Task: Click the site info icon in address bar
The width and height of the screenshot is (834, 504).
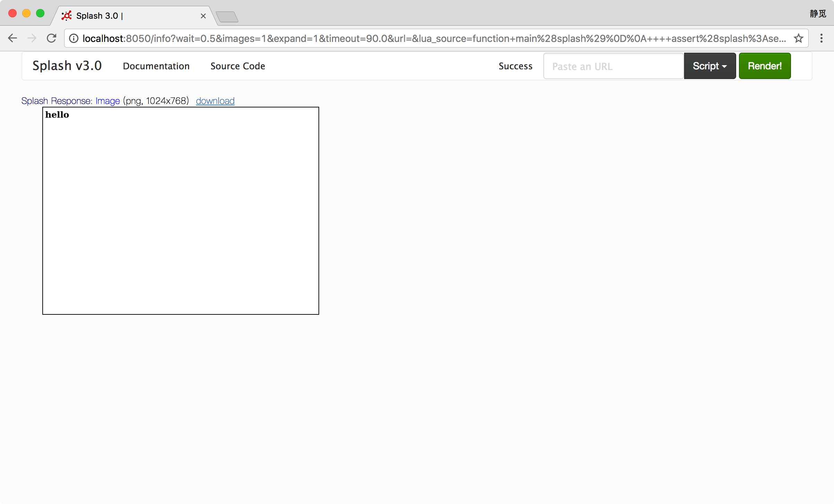Action: [74, 38]
